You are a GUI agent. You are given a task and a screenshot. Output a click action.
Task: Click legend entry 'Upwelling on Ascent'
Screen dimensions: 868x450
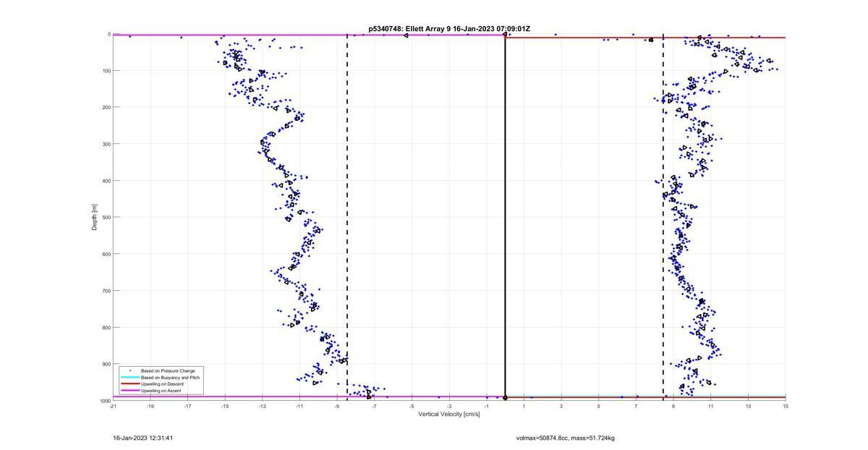coord(161,391)
